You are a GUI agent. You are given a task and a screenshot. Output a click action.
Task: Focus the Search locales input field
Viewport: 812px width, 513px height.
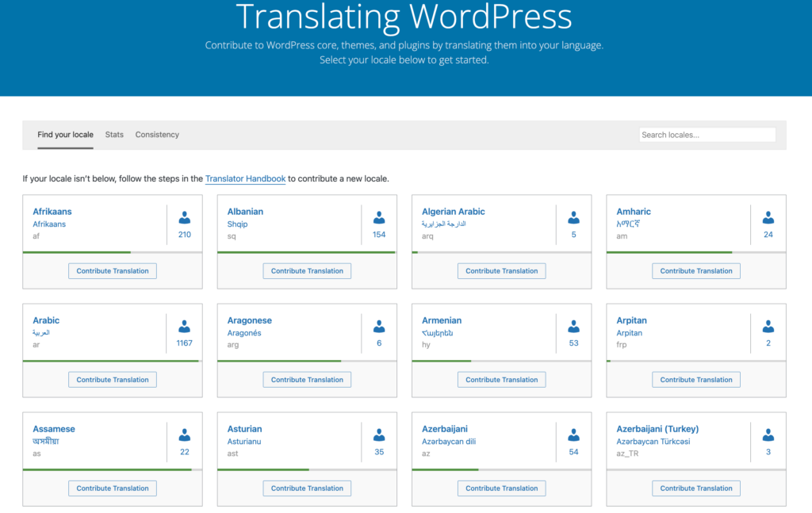(x=707, y=135)
